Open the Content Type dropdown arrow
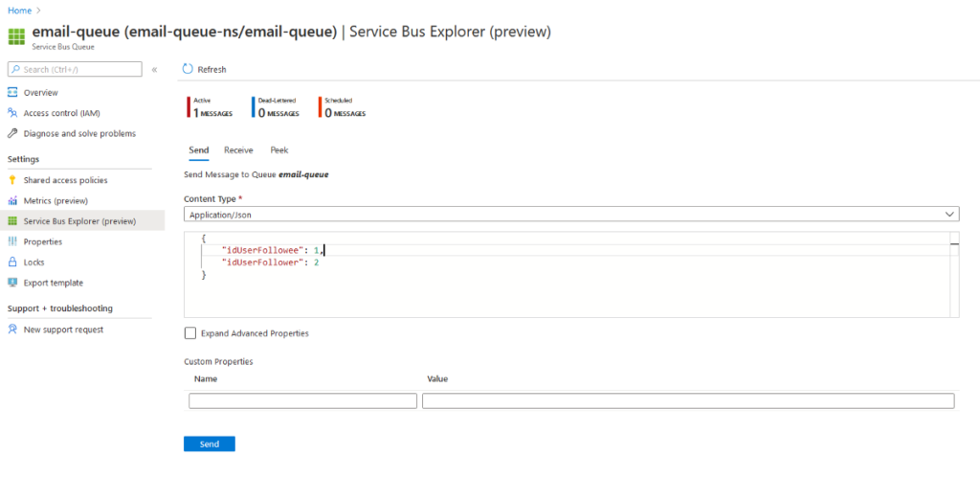980x479 pixels. 949,214
